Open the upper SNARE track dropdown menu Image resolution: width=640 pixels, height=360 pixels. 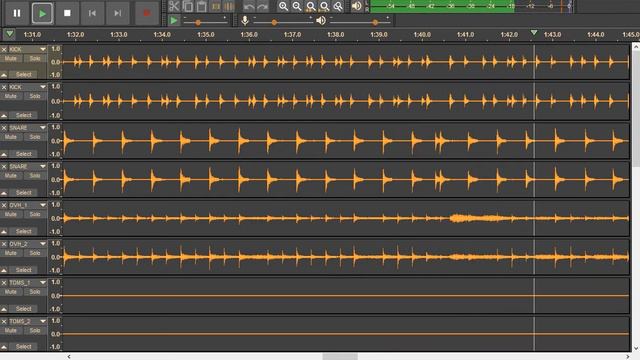click(42, 128)
